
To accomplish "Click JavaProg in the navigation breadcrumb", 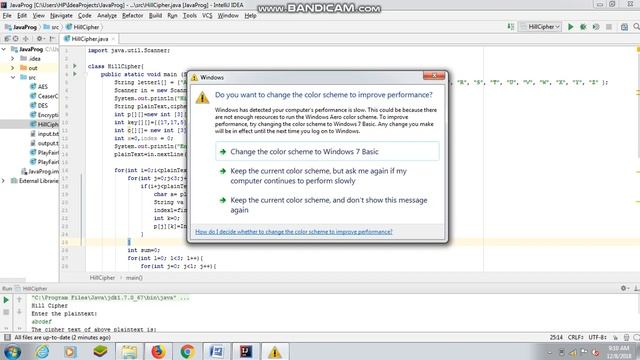I will (21, 27).
